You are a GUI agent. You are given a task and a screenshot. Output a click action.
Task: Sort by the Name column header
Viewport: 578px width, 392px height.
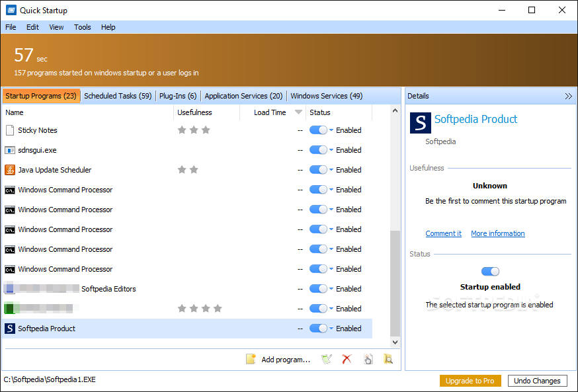point(88,112)
